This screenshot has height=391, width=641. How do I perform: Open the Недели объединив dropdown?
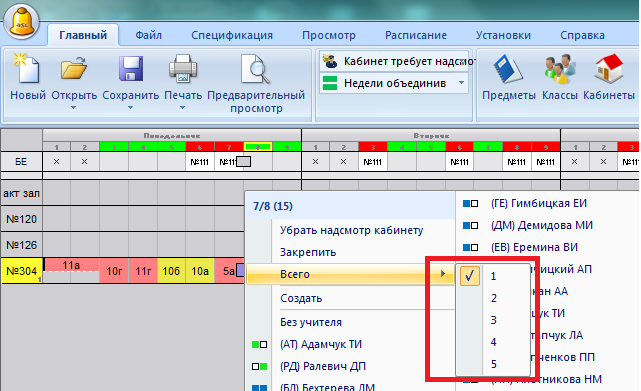click(x=462, y=83)
